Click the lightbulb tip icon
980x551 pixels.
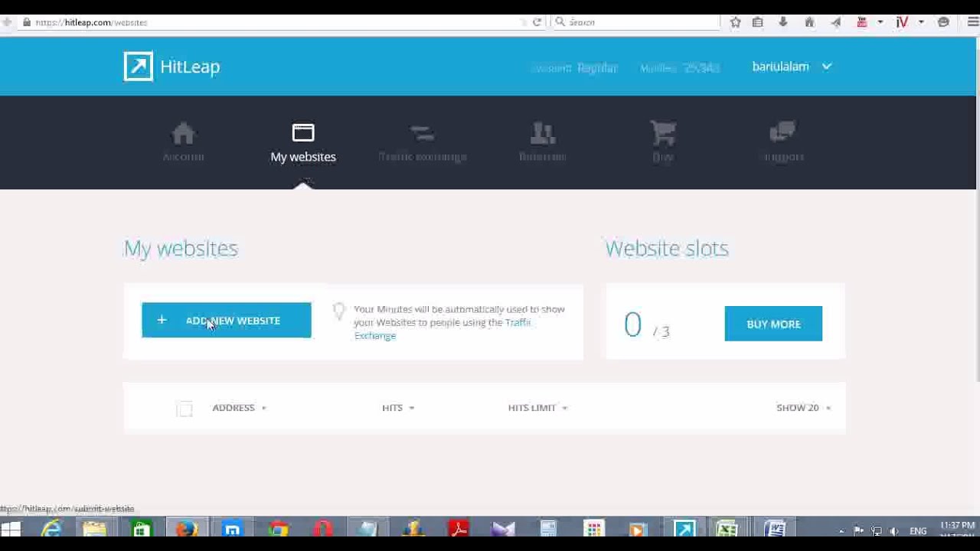(338, 311)
